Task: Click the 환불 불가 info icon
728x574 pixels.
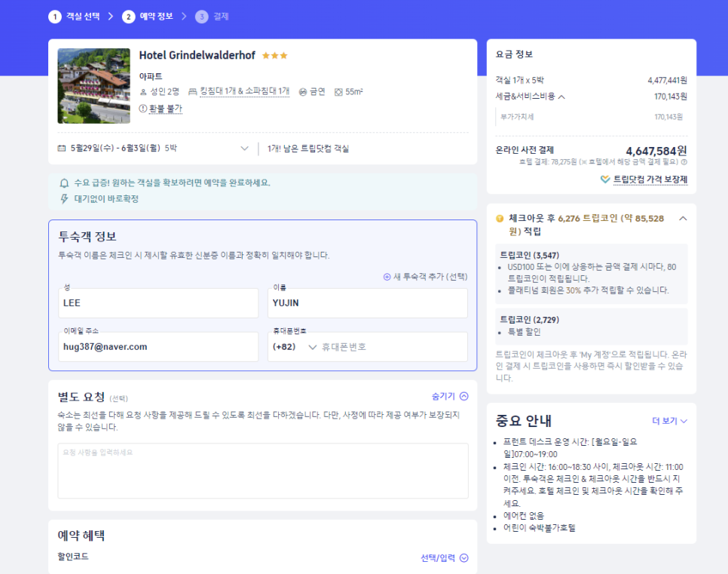Action: click(x=143, y=109)
